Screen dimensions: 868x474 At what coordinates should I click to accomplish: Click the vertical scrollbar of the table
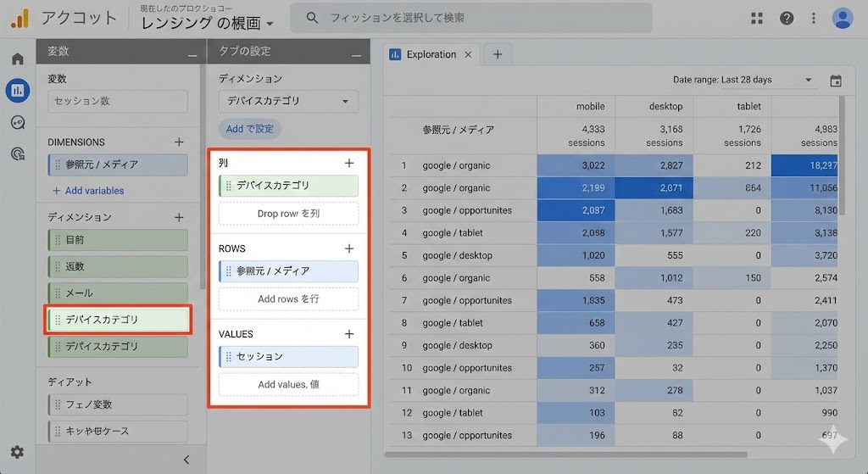tap(842, 155)
